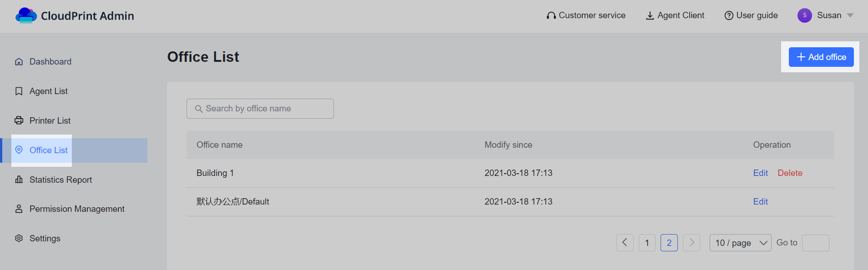Click the Settings gear icon
Viewport: 868px width, 270px height.
point(19,238)
